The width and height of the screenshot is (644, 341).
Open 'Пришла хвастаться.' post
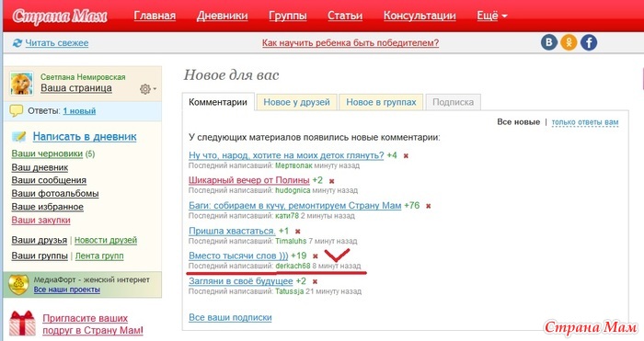(x=232, y=231)
